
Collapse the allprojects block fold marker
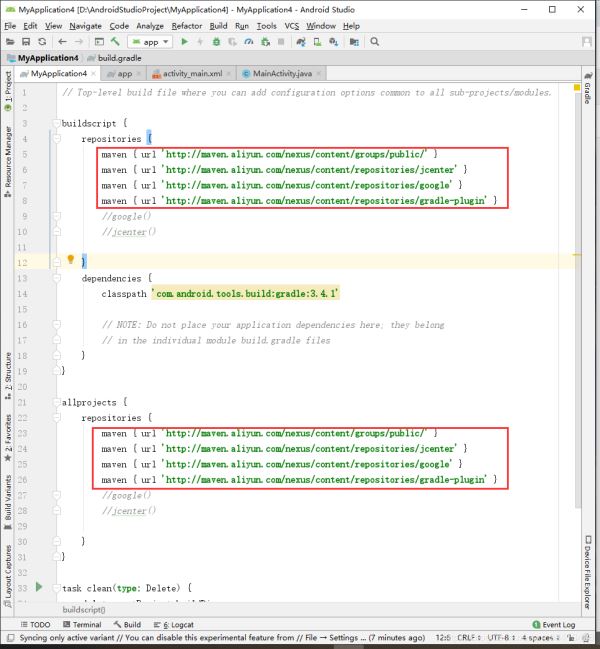57,402
